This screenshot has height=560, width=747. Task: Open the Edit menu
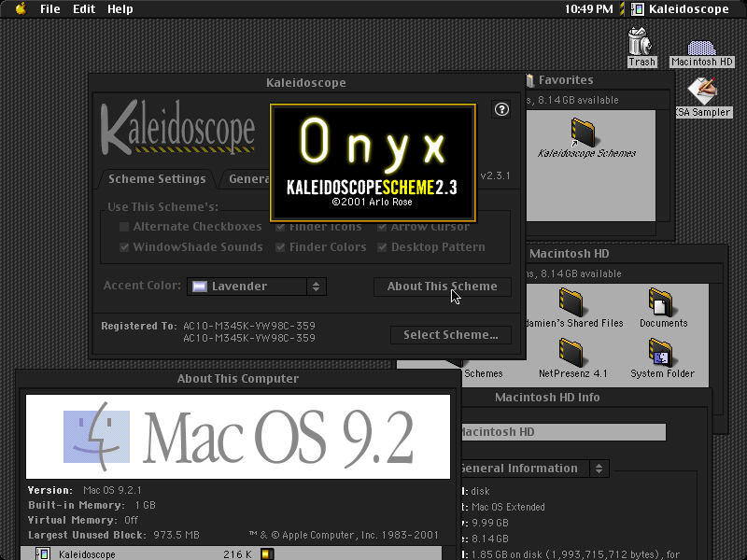click(84, 9)
